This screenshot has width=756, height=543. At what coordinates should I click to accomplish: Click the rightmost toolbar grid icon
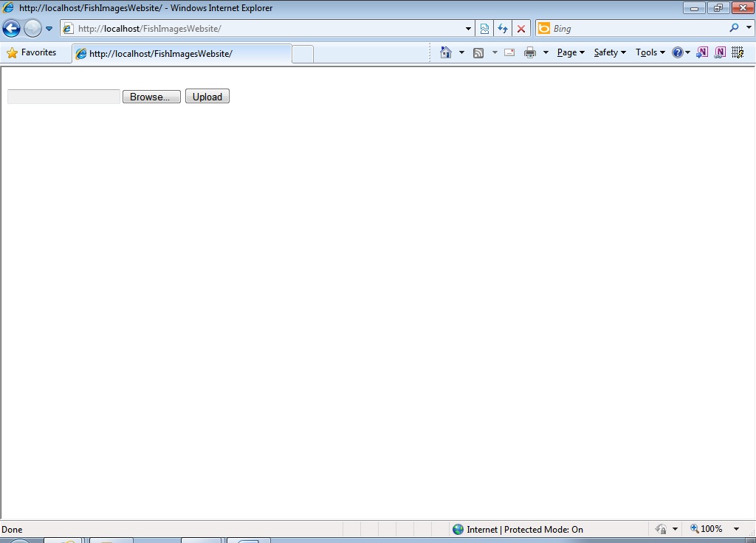[x=738, y=52]
